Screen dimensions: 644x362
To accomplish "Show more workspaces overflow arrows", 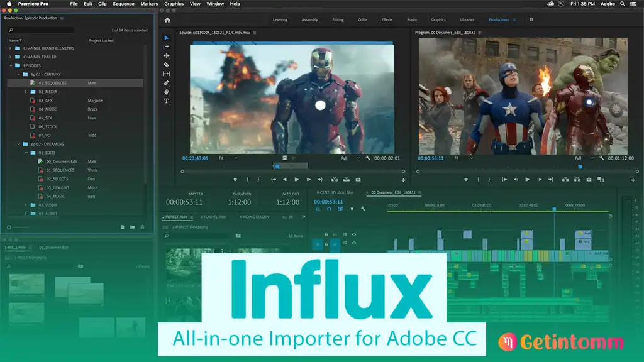I will (x=531, y=19).
